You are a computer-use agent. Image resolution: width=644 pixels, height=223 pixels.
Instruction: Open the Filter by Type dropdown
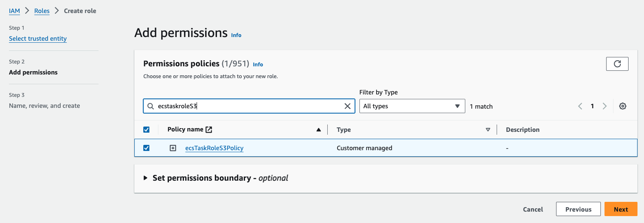point(412,106)
